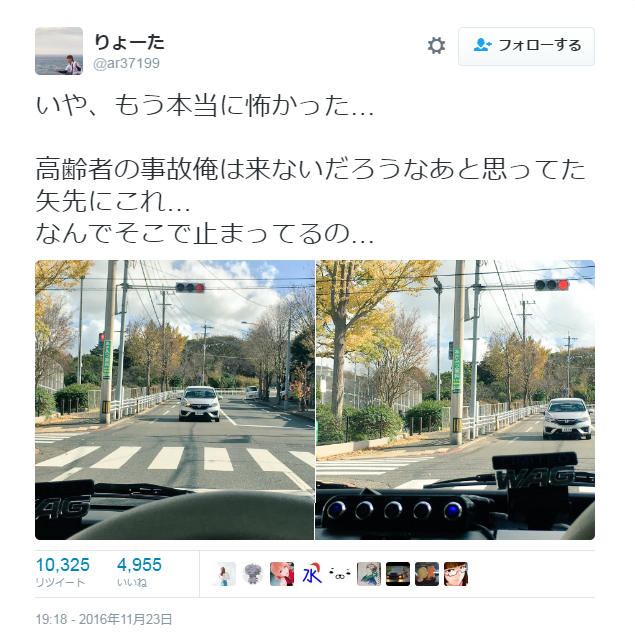Viewport: 635px width, 638px height.
Task: View the 4,955 likes list
Action: coord(139,572)
